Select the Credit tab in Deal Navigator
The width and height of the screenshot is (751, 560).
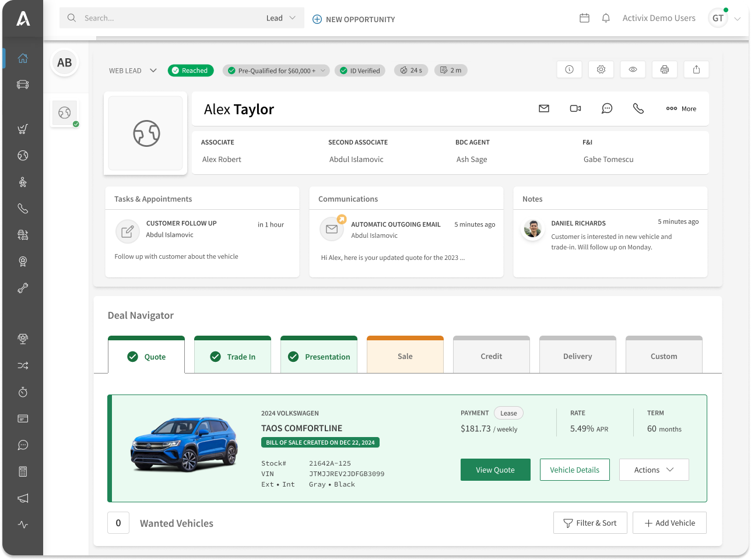491,356
